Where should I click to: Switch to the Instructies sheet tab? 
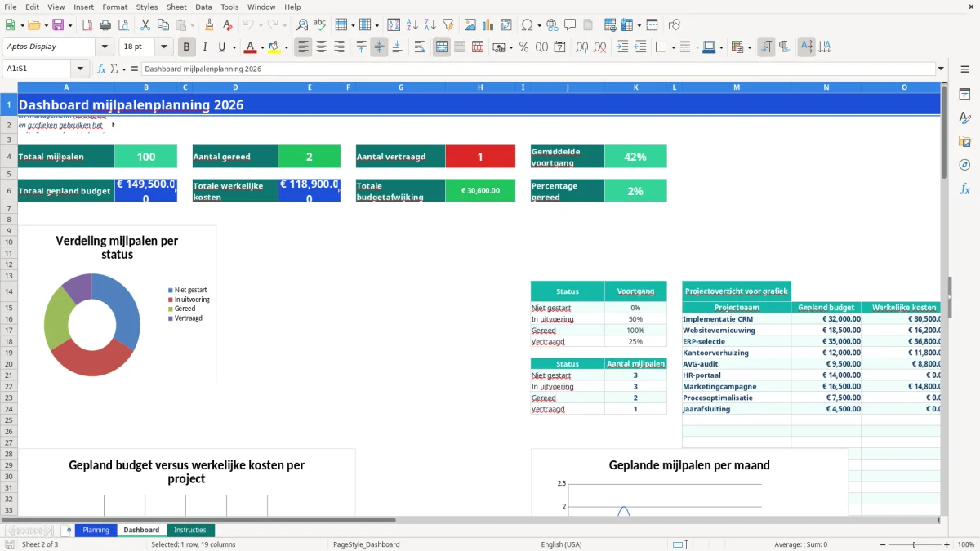190,530
